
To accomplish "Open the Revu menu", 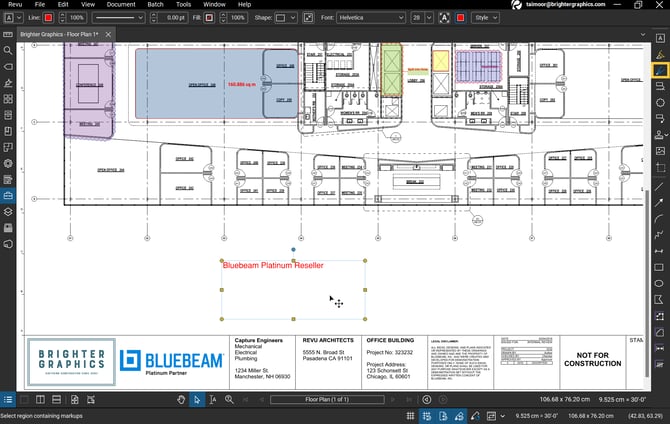I will [15, 4].
